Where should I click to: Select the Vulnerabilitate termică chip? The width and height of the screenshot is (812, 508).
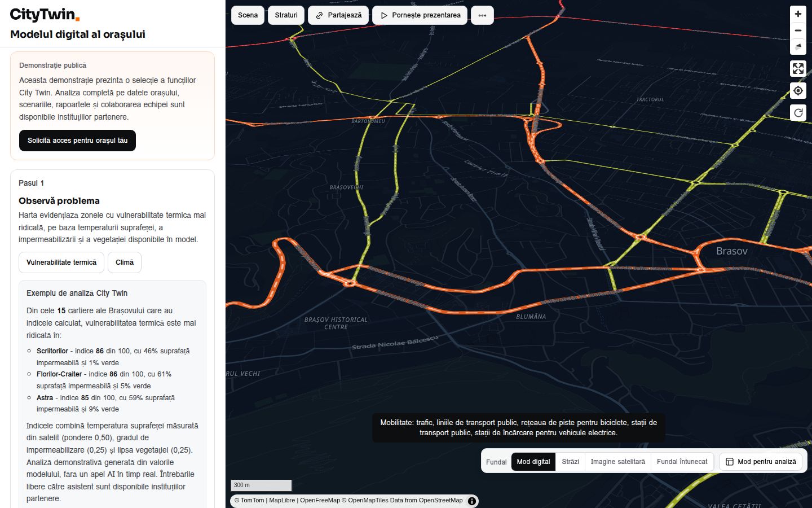[61, 262]
